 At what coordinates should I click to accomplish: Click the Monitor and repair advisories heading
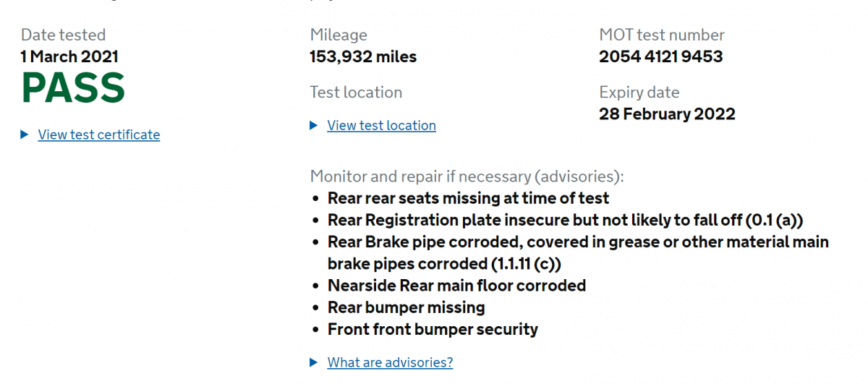pyautogui.click(x=467, y=176)
